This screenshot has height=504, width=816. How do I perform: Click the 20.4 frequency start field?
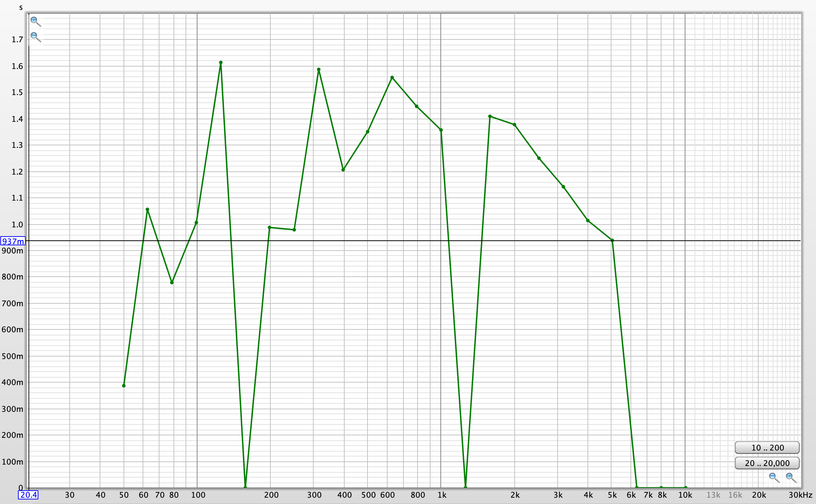28,495
